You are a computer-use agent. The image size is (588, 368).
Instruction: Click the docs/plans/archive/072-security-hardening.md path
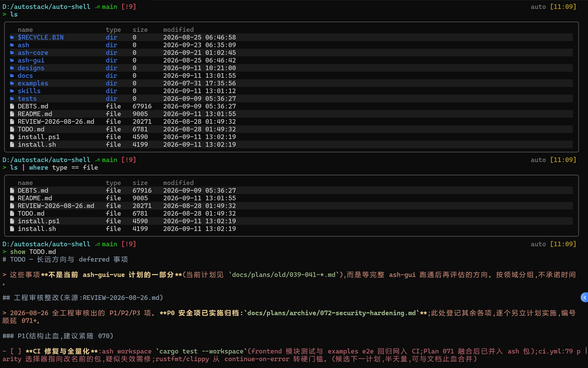click(331, 313)
